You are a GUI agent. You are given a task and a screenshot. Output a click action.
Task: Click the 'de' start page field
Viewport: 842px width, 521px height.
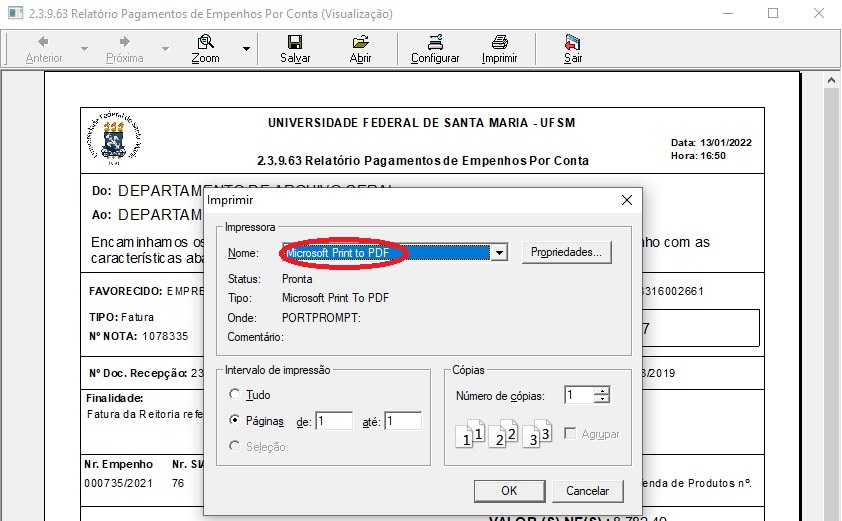point(334,422)
